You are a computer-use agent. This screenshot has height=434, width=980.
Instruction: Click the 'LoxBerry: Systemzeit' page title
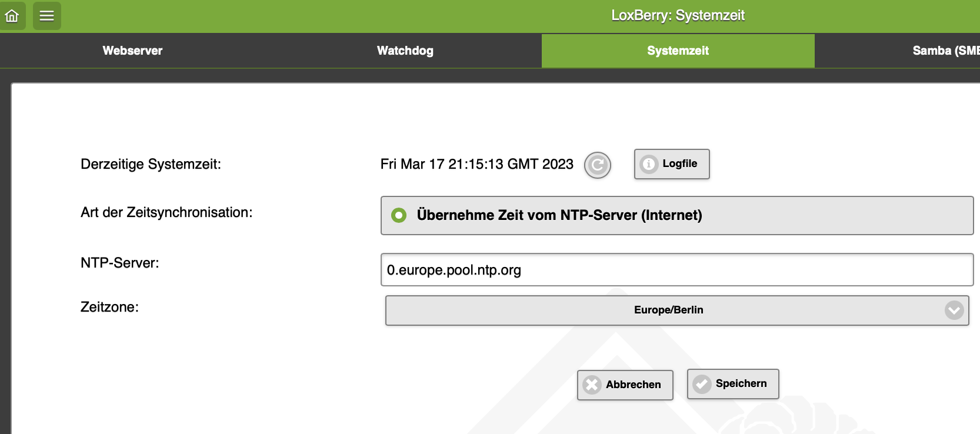pyautogui.click(x=678, y=15)
